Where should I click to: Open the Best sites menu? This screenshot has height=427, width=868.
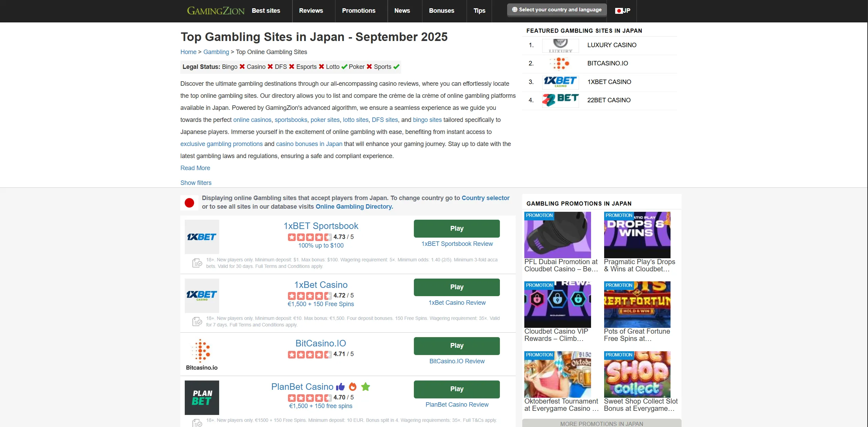click(266, 11)
